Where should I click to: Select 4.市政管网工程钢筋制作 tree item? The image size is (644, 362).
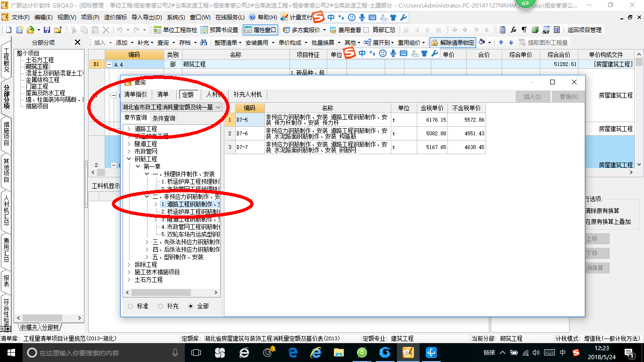190,227
